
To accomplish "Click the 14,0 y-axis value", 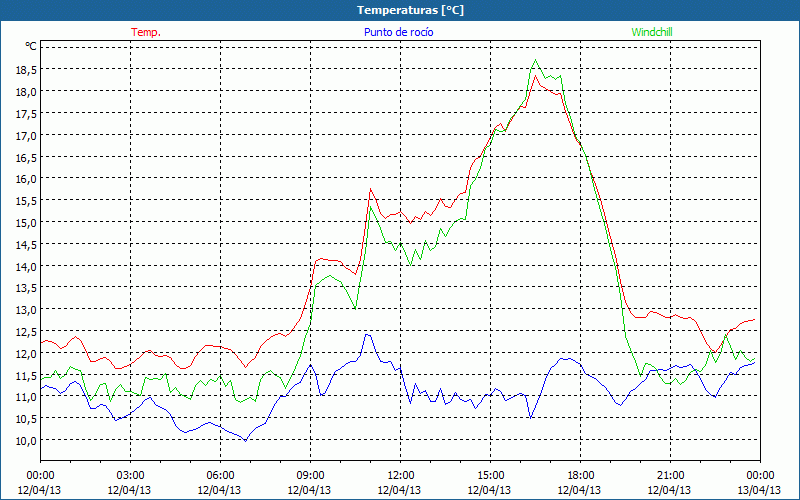I will coord(26,266).
